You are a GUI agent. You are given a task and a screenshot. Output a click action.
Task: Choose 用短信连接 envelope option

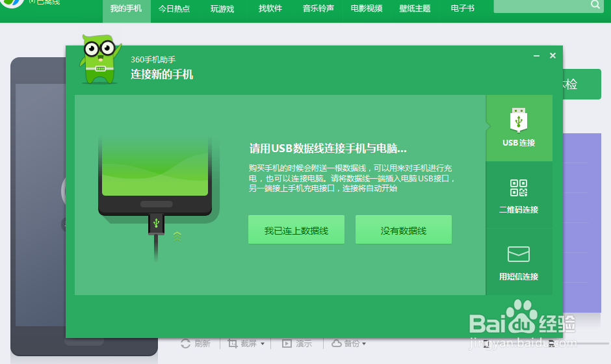pos(519,263)
